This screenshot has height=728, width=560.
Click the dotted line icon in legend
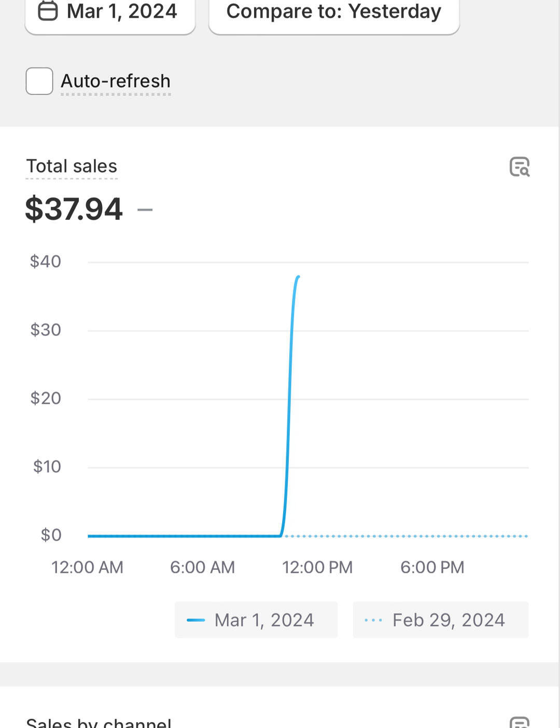(x=373, y=620)
